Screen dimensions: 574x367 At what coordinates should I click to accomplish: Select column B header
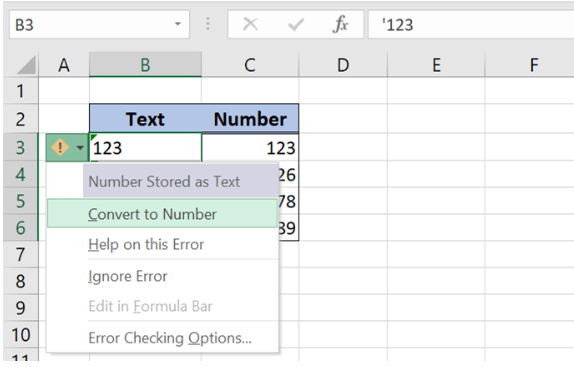click(x=145, y=65)
